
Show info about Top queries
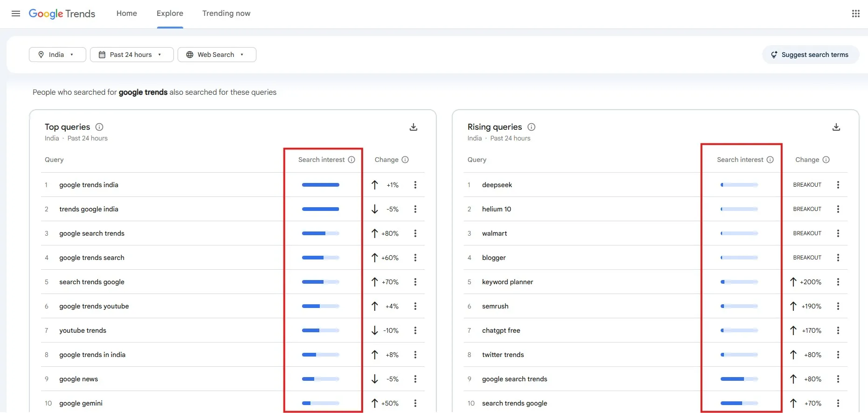click(99, 127)
